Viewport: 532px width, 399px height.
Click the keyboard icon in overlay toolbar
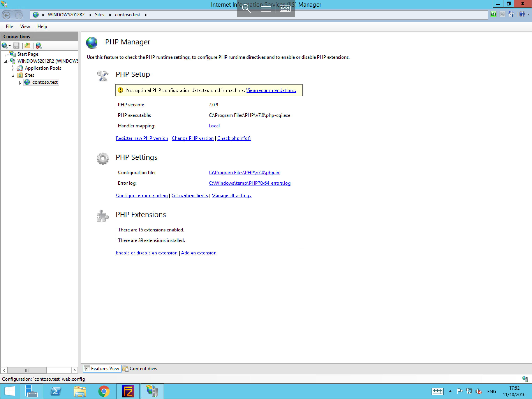point(285,9)
